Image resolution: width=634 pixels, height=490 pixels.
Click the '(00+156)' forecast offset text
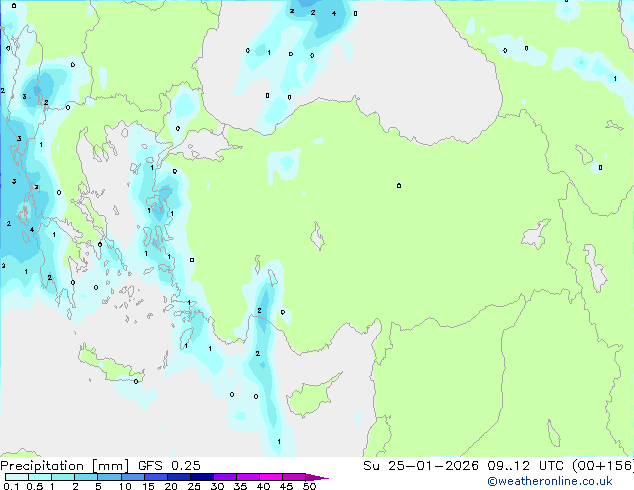[603, 466]
